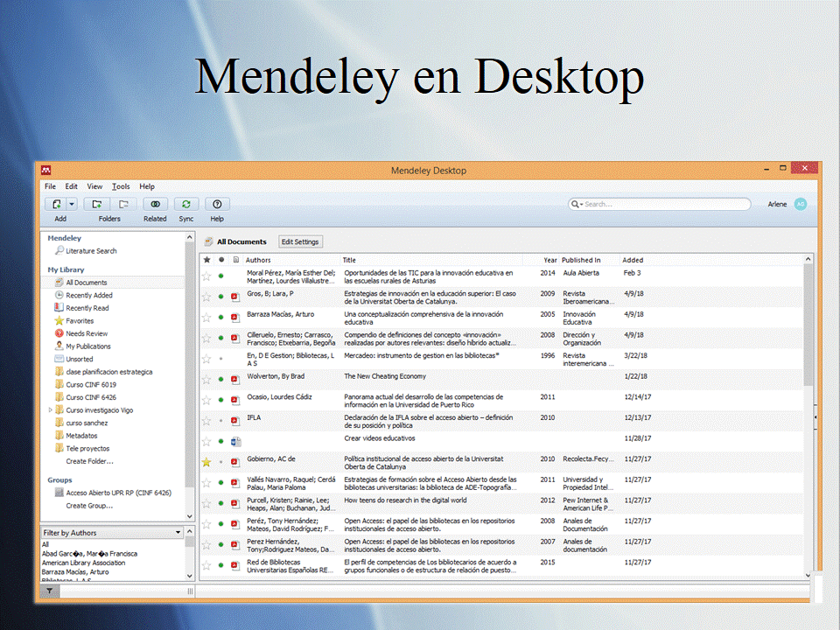Toggle favorite star for Moral Pérez row

pyautogui.click(x=206, y=276)
